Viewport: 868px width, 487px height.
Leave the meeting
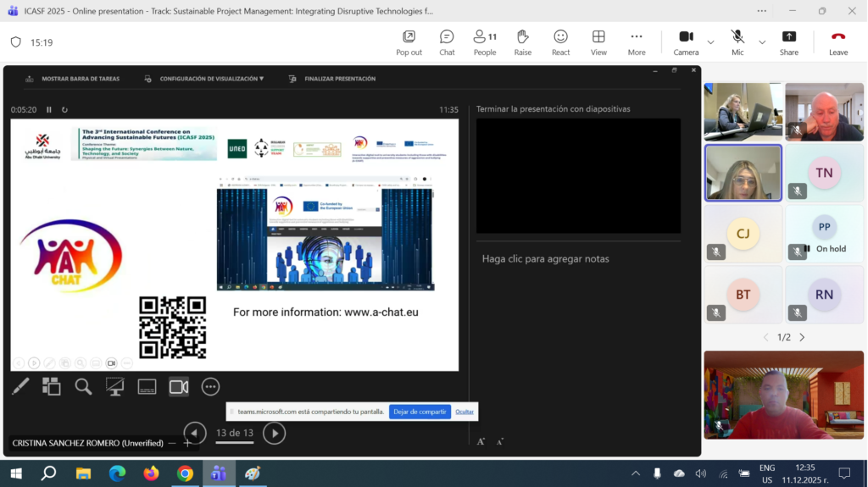(x=837, y=42)
